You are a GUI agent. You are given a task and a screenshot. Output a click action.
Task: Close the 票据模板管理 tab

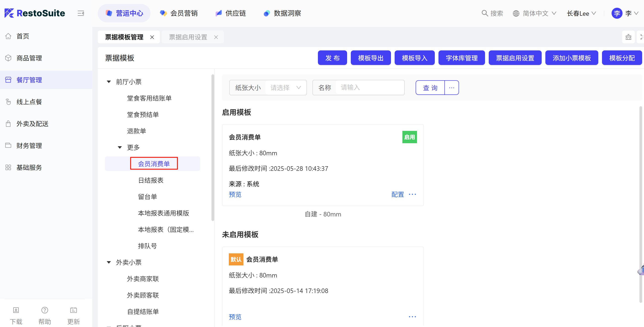(x=152, y=37)
